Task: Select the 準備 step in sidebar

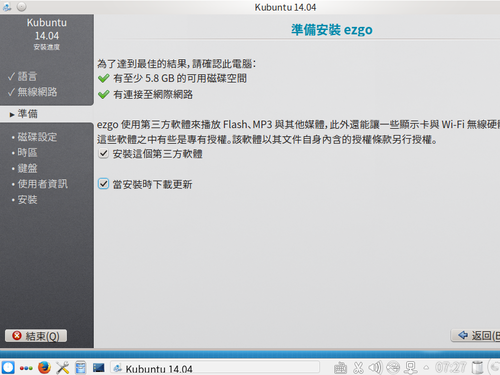Action: coord(47,114)
